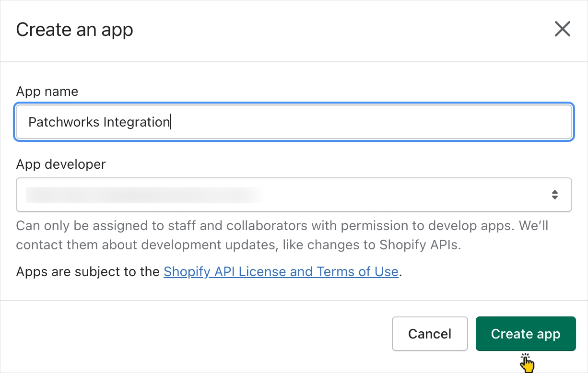Click the Patchworks Integration text in field
Image resolution: width=588 pixels, height=373 pixels.
(x=99, y=122)
